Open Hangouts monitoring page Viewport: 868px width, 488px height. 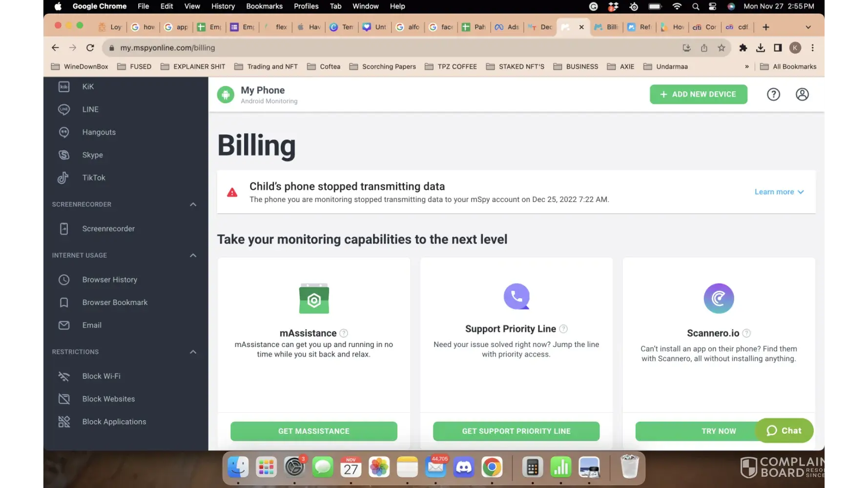coord(99,132)
